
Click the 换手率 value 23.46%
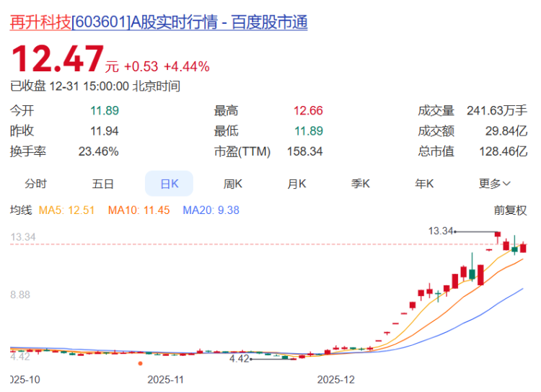98,151
